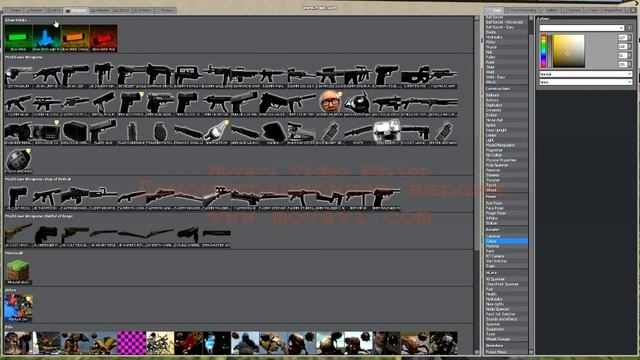Select 'Ball Socket - Advanced' tool
The height and width of the screenshot is (360, 640).
pyautogui.click(x=506, y=22)
